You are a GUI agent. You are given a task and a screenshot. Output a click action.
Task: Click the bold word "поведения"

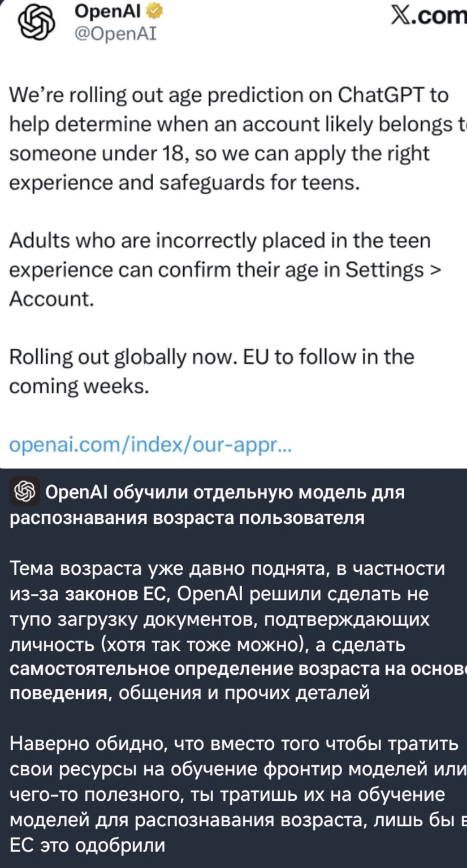(x=59, y=693)
